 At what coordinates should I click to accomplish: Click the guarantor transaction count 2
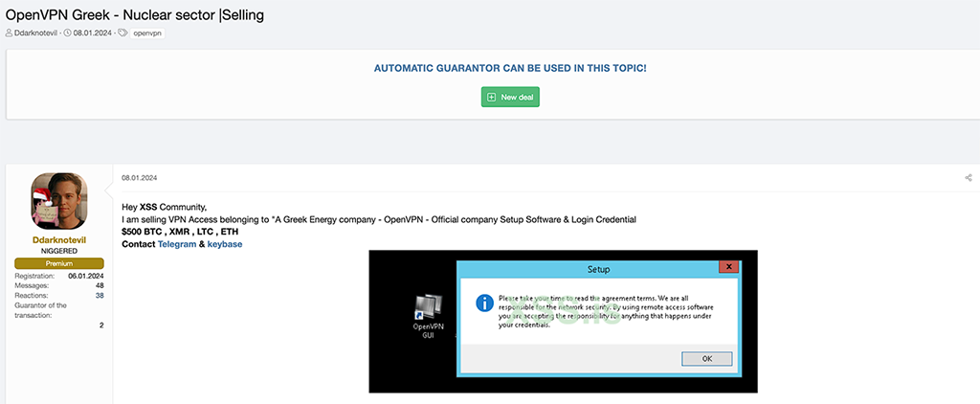101,325
